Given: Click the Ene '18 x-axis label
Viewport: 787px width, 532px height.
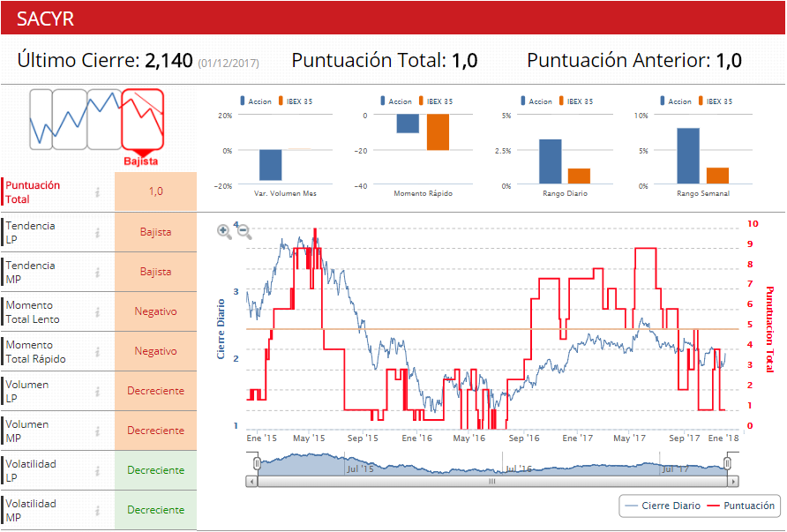Looking at the screenshot, I should pyautogui.click(x=723, y=438).
